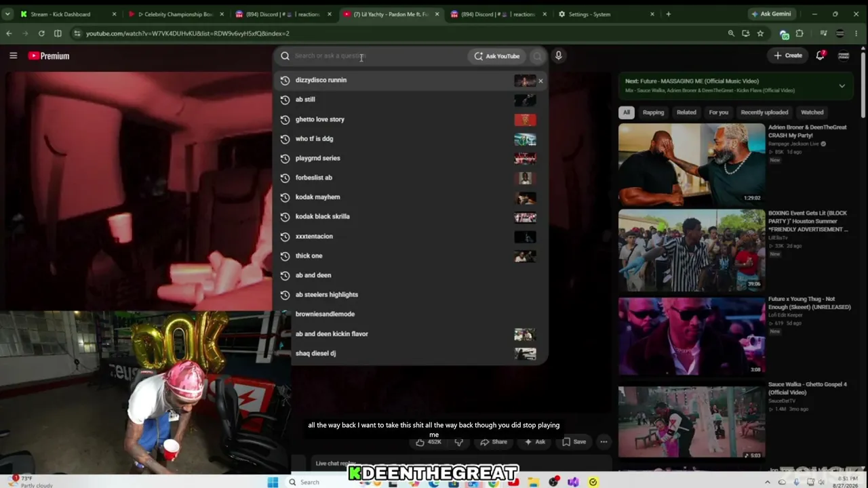868x488 pixels.
Task: Click history clock icon beside 'kodak mayhem'
Action: pyautogui.click(x=285, y=197)
